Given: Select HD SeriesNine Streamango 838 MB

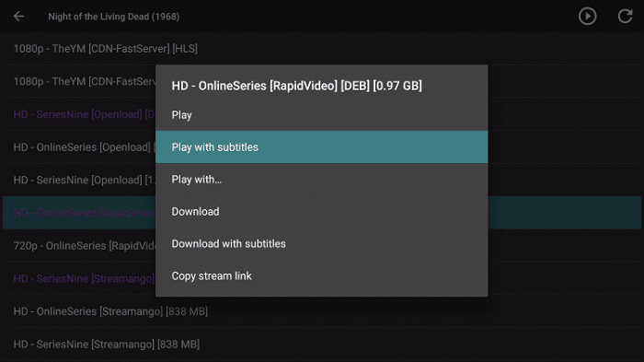Looking at the screenshot, I should [x=322, y=344].
